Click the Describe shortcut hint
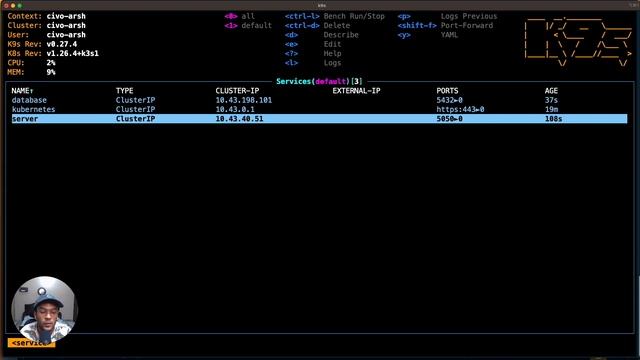The width and height of the screenshot is (640, 360). (x=341, y=35)
